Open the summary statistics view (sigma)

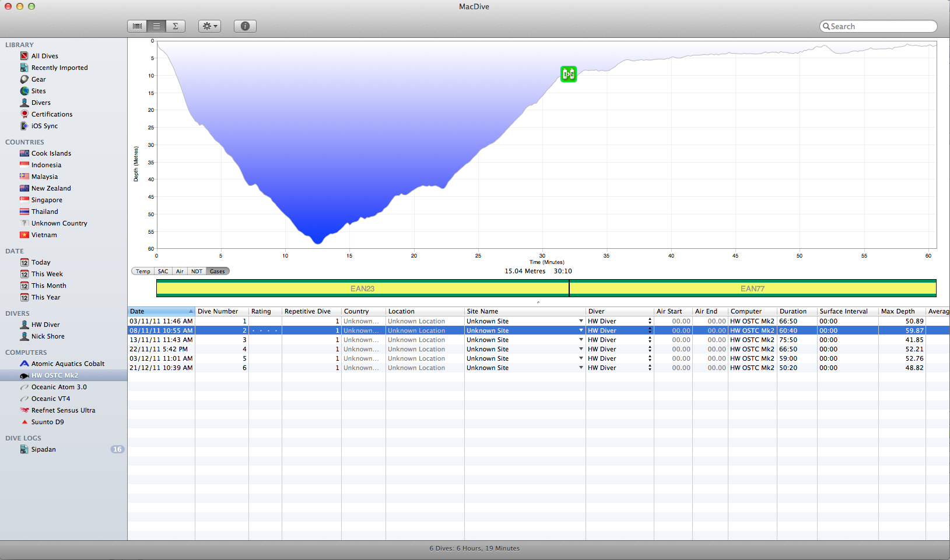pos(176,26)
